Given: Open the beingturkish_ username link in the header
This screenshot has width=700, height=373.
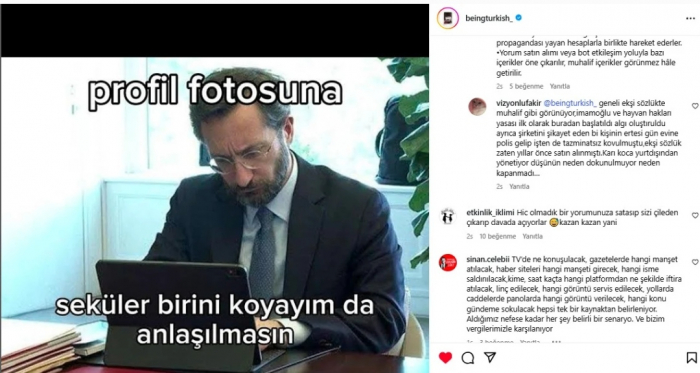Looking at the screenshot, I should [x=489, y=18].
